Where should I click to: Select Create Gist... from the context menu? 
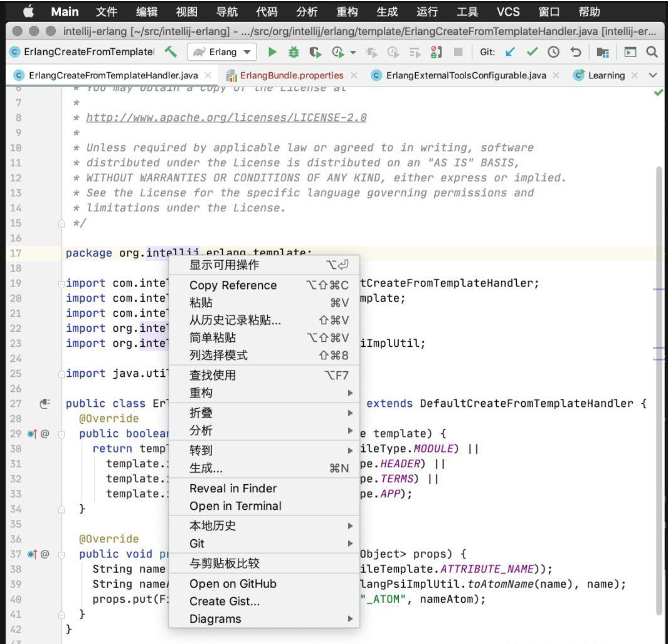pos(264,601)
